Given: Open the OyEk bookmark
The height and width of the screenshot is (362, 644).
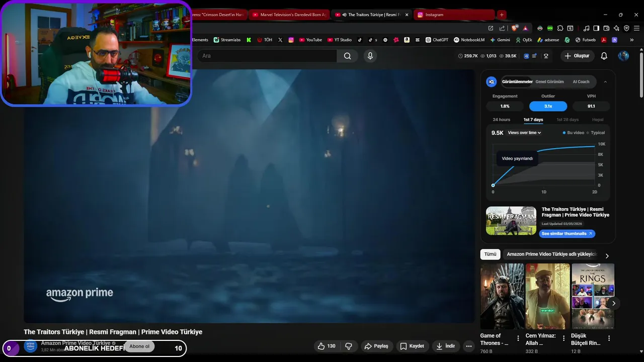Looking at the screenshot, I should pyautogui.click(x=523, y=40).
